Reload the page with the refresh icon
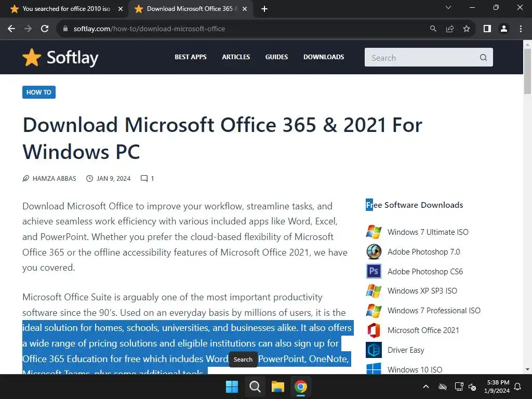 point(45,29)
